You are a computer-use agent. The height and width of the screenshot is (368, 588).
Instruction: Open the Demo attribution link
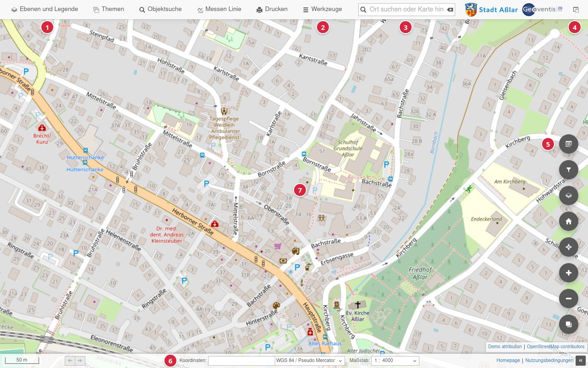[505, 347]
